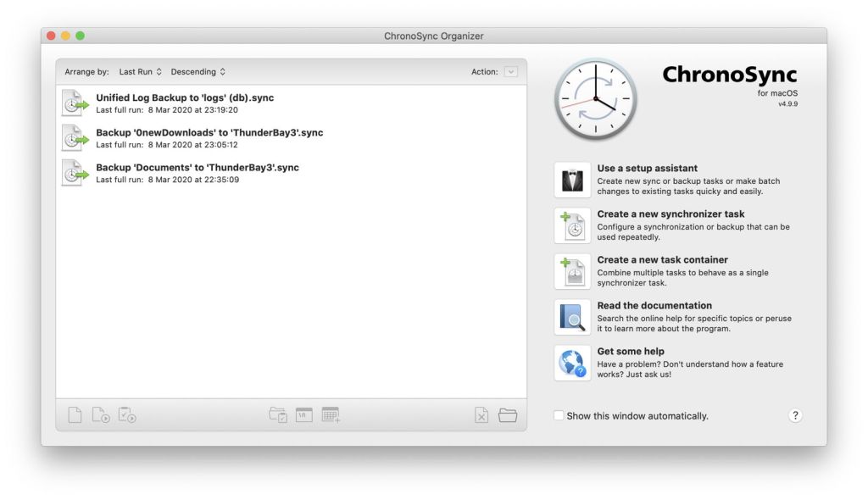Click the question mark help button
868x500 pixels.
pyautogui.click(x=795, y=415)
